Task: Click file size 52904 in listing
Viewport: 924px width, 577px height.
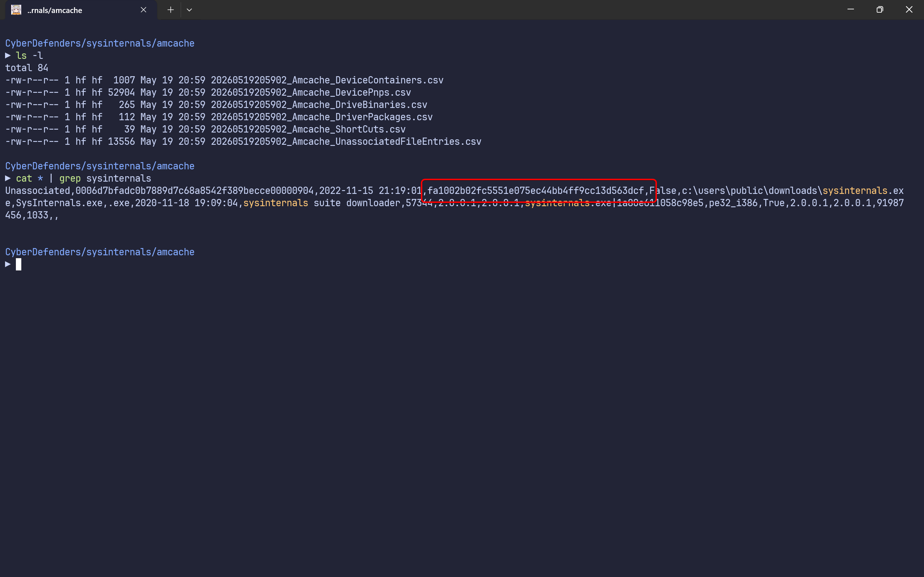Action: (x=121, y=92)
